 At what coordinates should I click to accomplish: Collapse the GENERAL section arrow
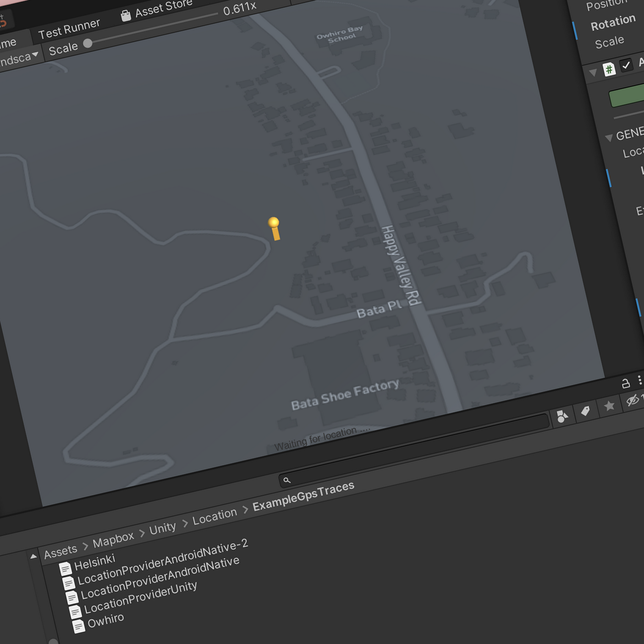pyautogui.click(x=609, y=137)
